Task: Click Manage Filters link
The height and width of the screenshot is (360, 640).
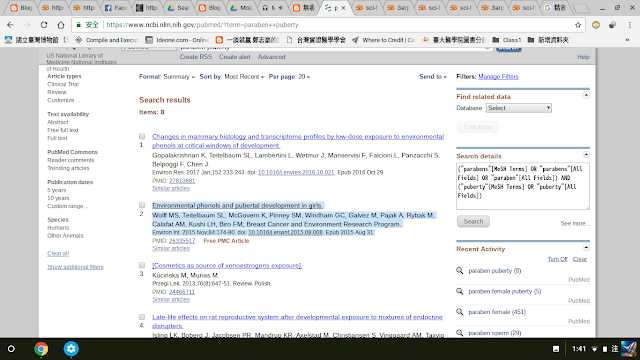Action: (x=498, y=77)
